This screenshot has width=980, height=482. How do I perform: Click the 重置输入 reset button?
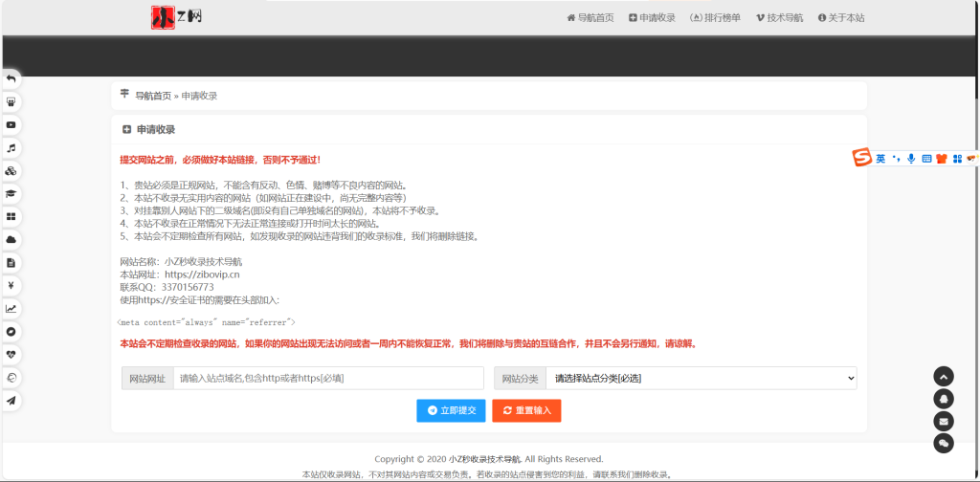click(x=526, y=410)
